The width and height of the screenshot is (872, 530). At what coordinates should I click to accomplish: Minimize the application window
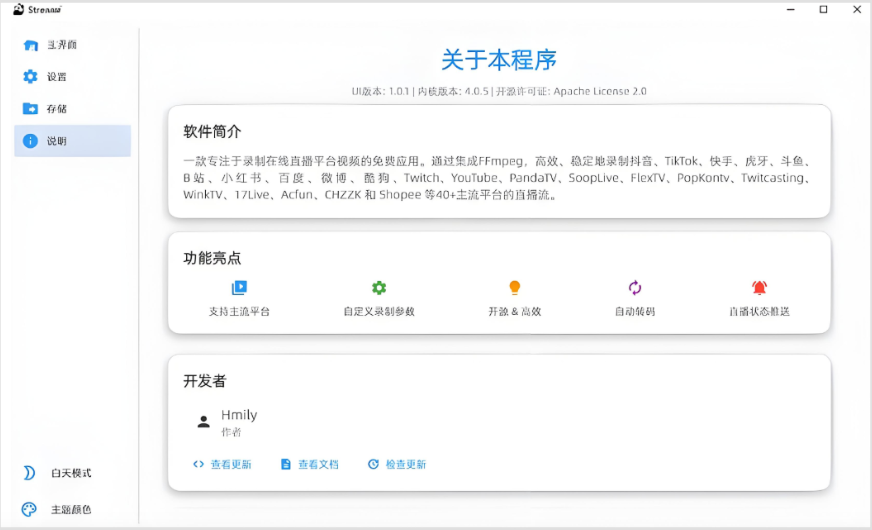[x=790, y=9]
